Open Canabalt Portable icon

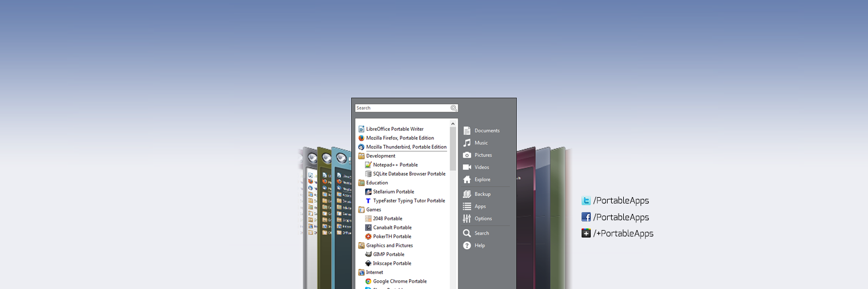coord(368,227)
